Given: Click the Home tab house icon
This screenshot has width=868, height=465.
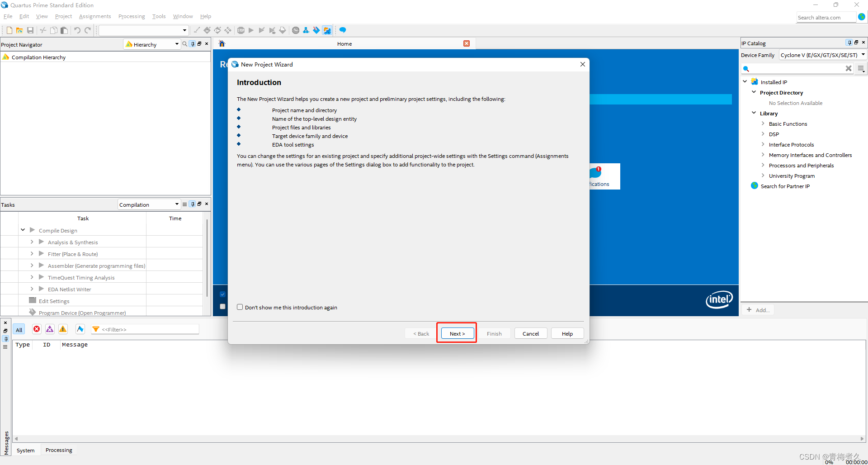Looking at the screenshot, I should 222,43.
